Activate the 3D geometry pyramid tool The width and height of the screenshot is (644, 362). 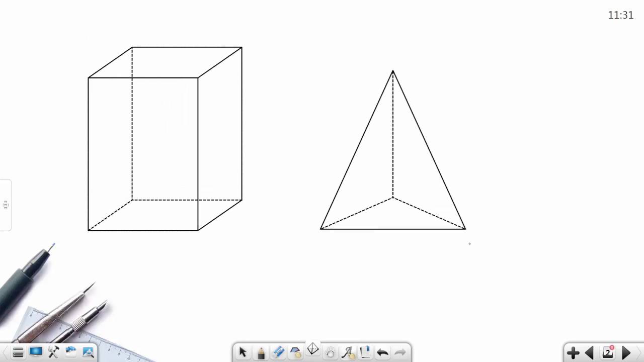pos(313,349)
